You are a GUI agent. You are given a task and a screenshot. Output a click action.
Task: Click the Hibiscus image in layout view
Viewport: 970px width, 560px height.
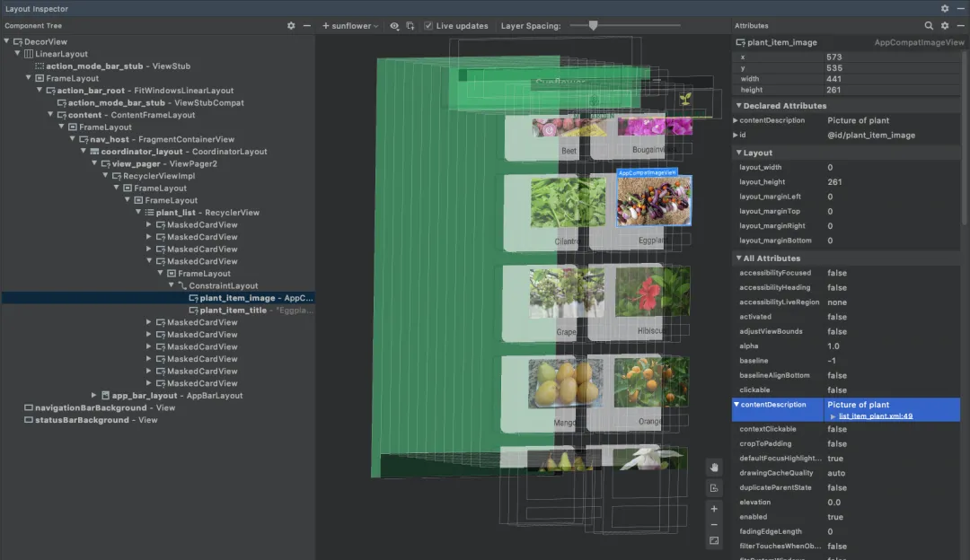coord(652,292)
